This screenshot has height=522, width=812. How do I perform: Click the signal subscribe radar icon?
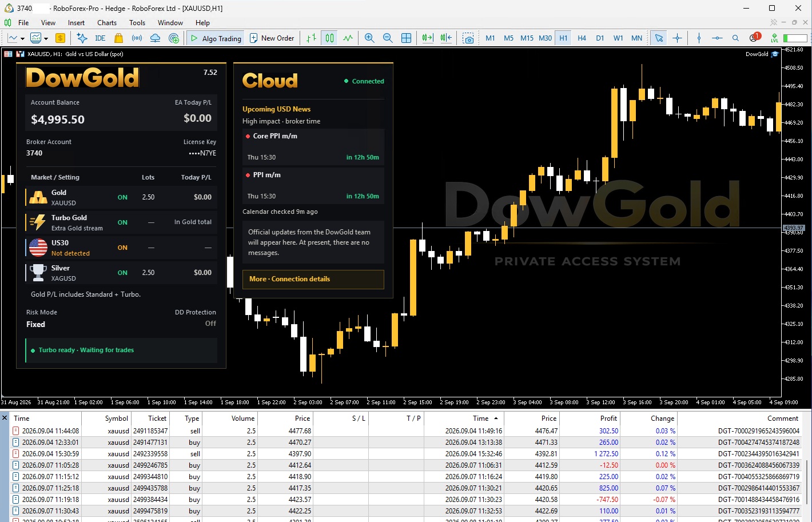(174, 38)
